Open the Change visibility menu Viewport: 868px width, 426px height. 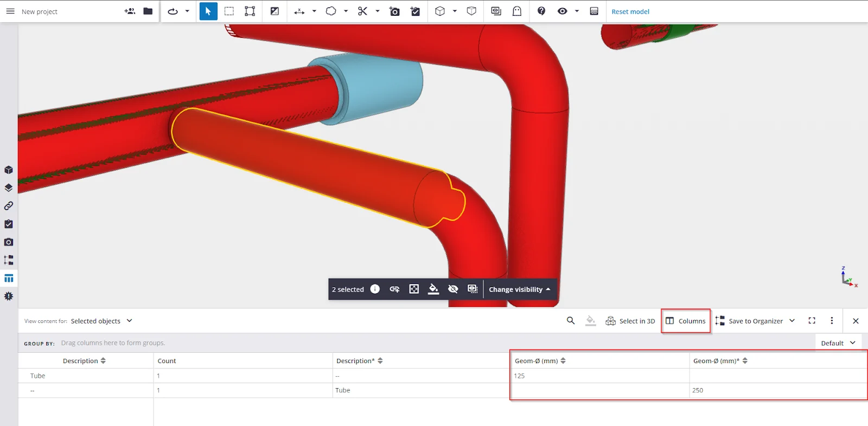pyautogui.click(x=520, y=289)
